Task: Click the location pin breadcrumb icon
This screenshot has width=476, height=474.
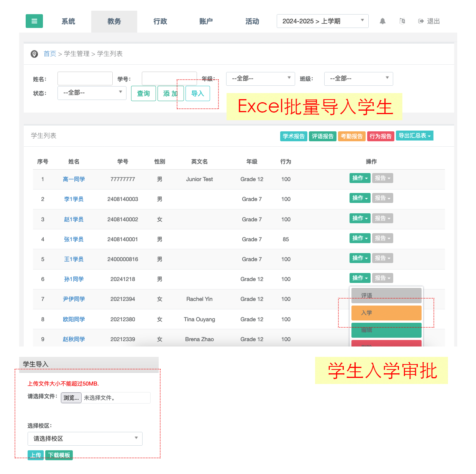Action: click(x=34, y=54)
